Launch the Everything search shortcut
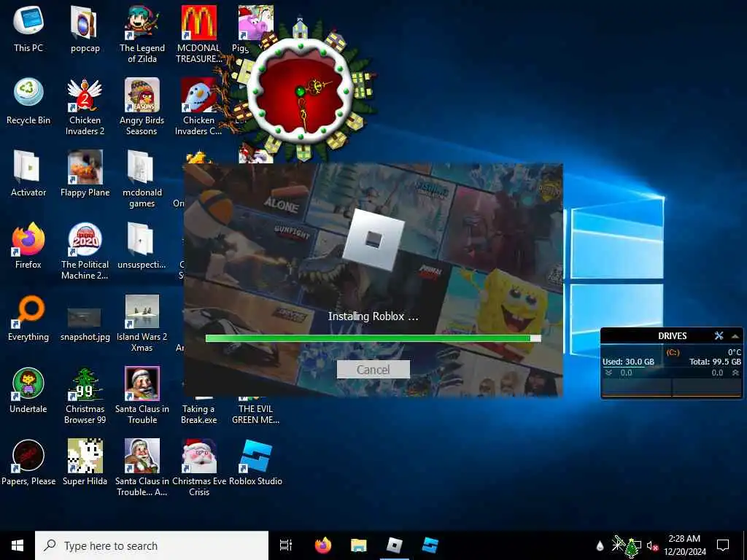 [x=28, y=318]
